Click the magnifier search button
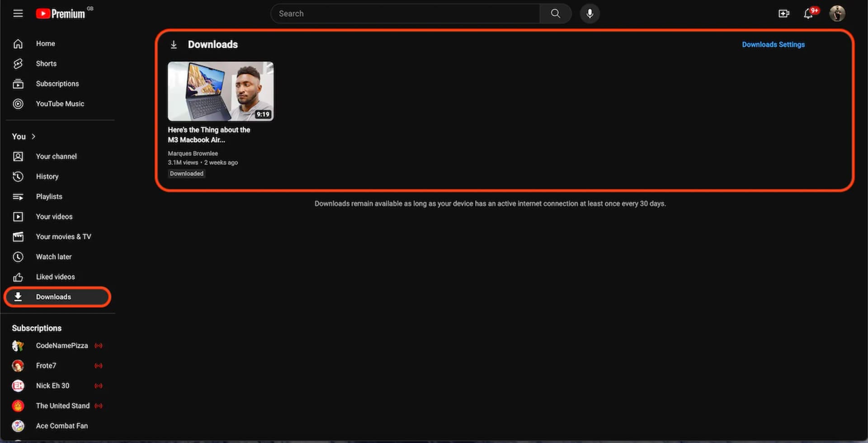868x443 pixels. pyautogui.click(x=555, y=14)
